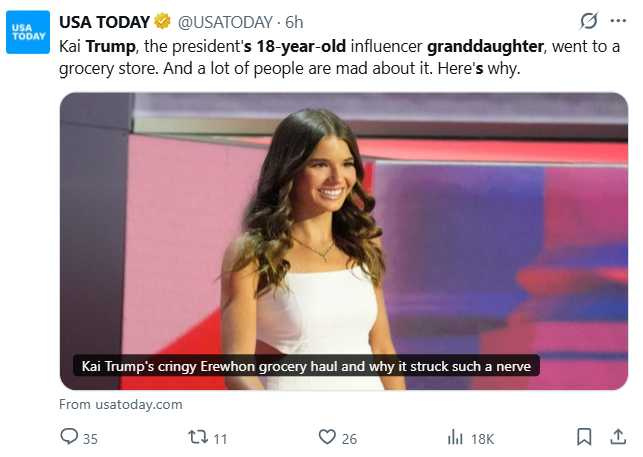Open the Kai Trump article image
The height and width of the screenshot is (457, 643).
tap(343, 220)
